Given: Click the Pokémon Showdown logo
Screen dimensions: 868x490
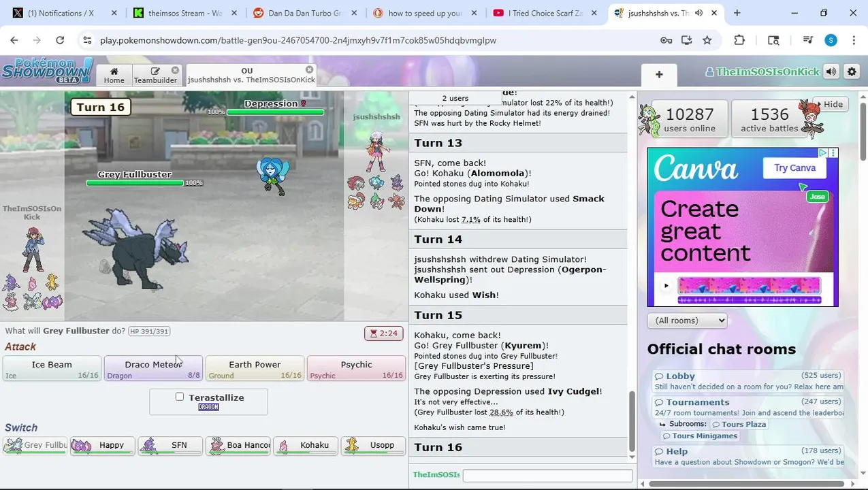Looking at the screenshot, I should pos(47,70).
